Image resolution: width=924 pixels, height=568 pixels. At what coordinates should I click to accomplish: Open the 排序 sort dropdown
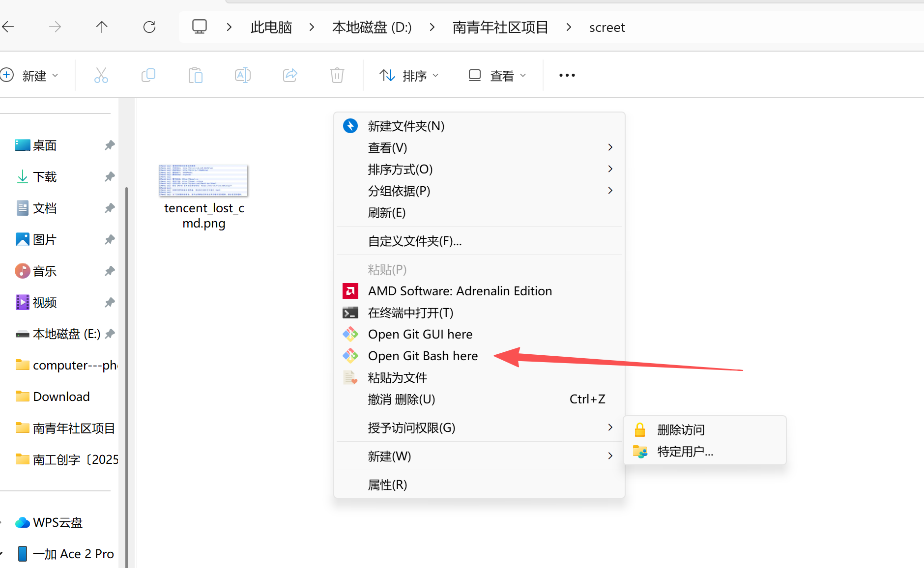tap(408, 76)
